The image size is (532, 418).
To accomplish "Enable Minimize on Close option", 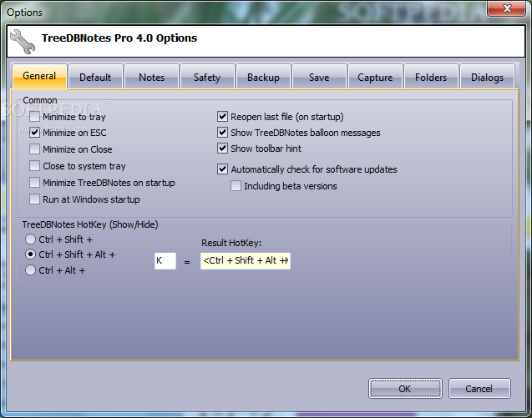I will point(34,149).
